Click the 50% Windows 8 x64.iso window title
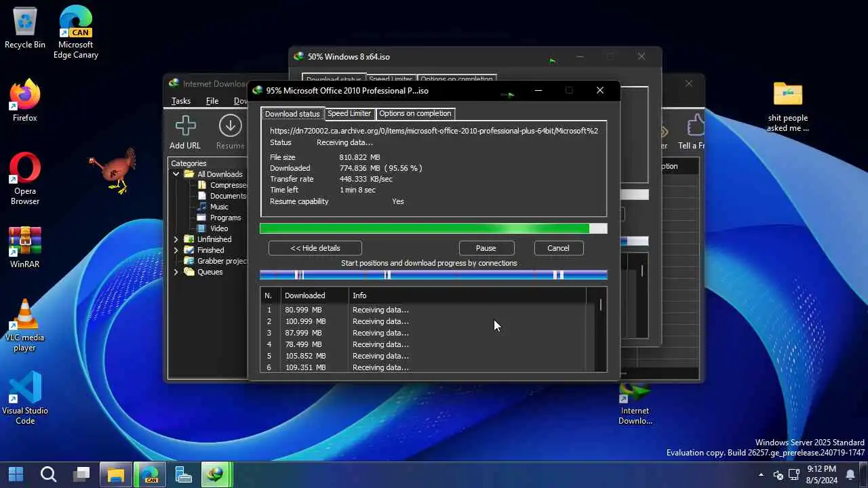 pyautogui.click(x=349, y=57)
